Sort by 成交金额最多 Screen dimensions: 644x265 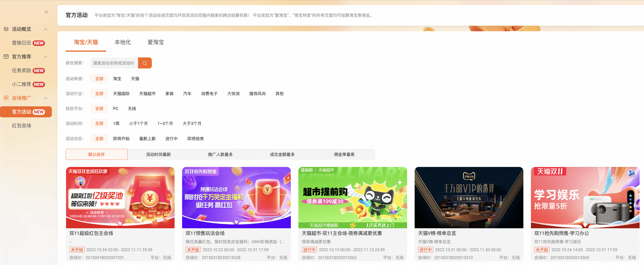click(x=282, y=154)
